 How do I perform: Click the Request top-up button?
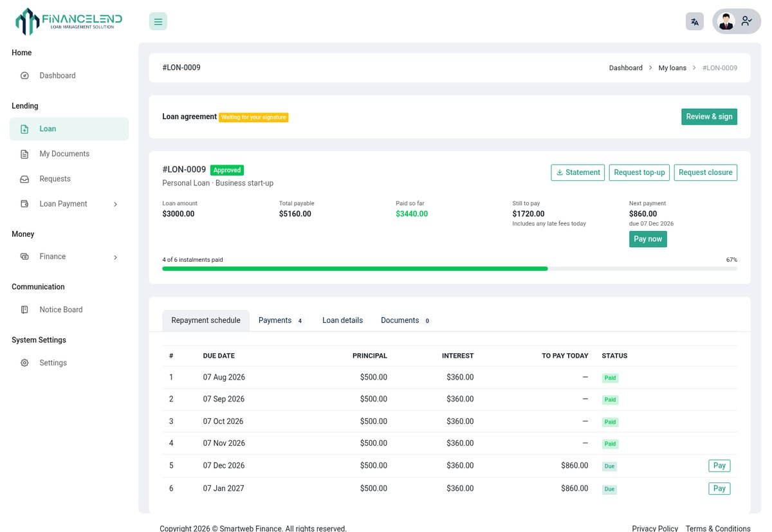click(x=639, y=172)
